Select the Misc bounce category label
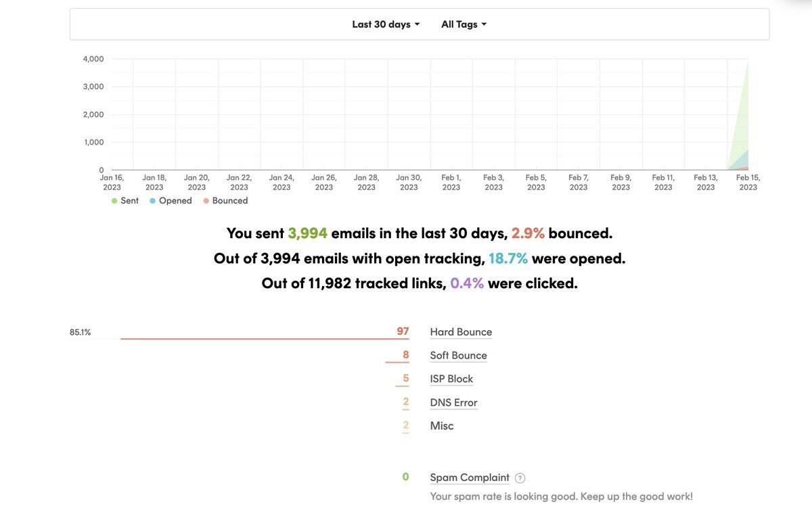This screenshot has width=812, height=531. coord(442,426)
